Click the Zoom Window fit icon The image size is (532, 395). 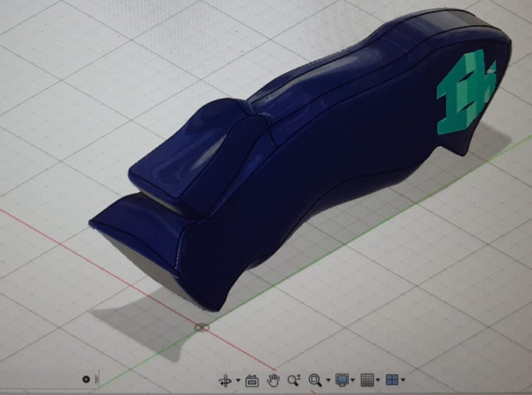[315, 380]
